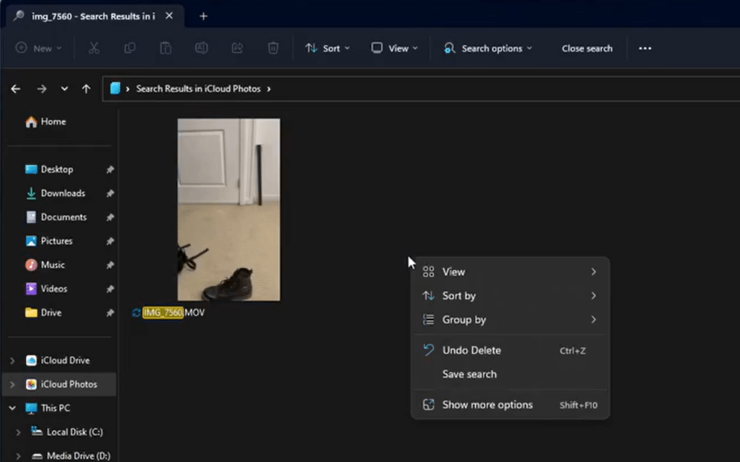
Task: Open a new tab with plus icon
Action: pos(204,16)
